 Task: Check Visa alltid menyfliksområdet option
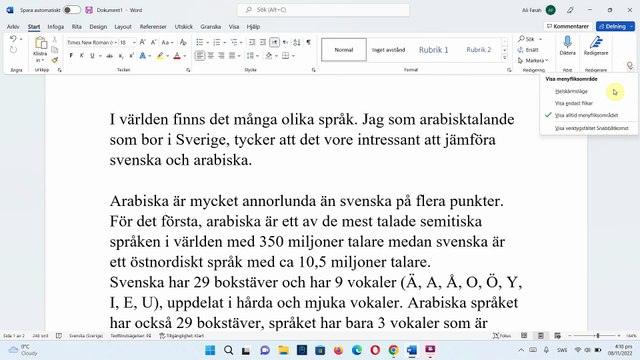tap(587, 116)
